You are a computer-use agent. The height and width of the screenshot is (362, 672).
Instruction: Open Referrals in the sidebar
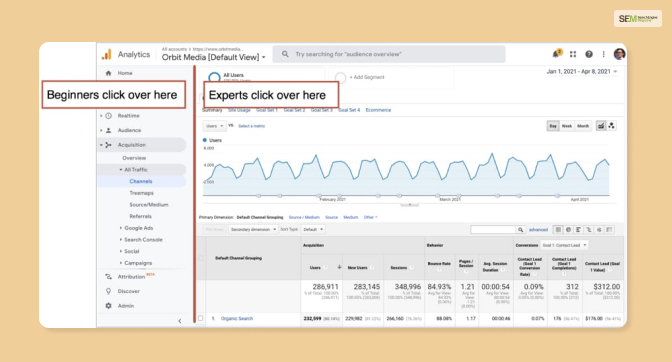[x=141, y=216]
